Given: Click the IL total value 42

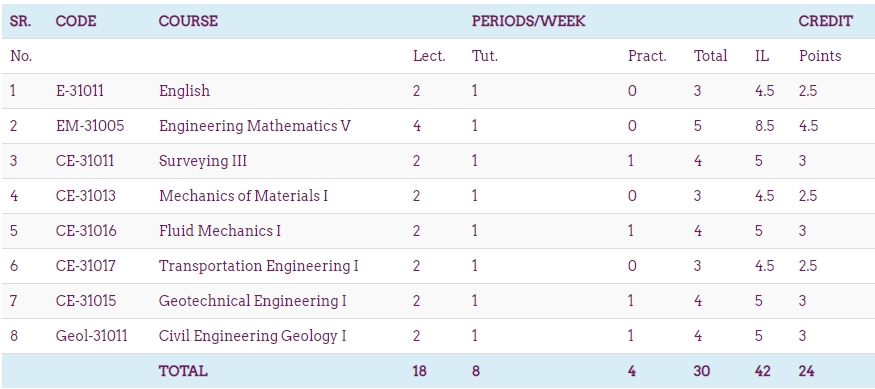Looking at the screenshot, I should point(763,371).
